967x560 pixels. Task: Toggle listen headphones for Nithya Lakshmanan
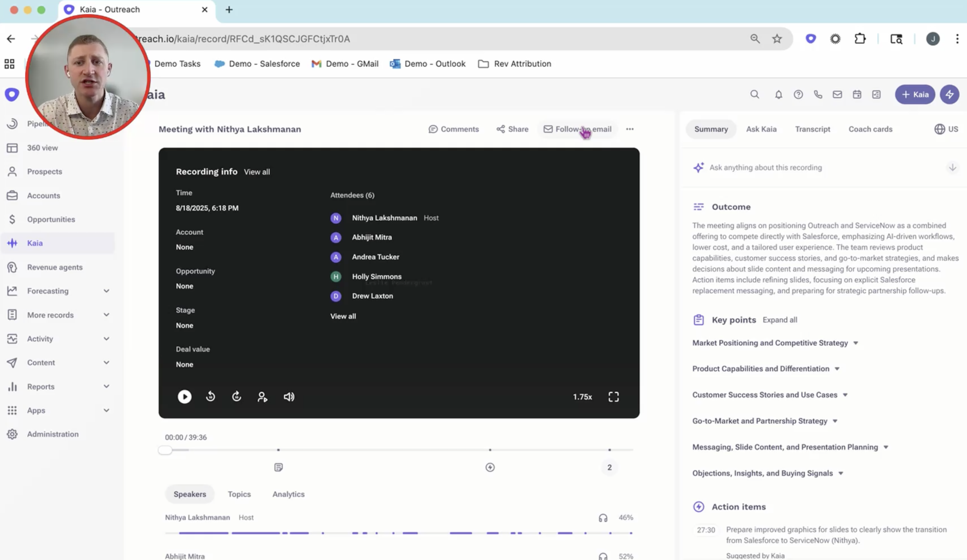point(603,518)
